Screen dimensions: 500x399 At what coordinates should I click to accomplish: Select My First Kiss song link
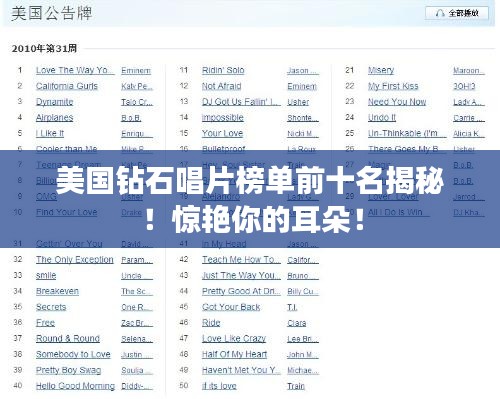pyautogui.click(x=393, y=86)
